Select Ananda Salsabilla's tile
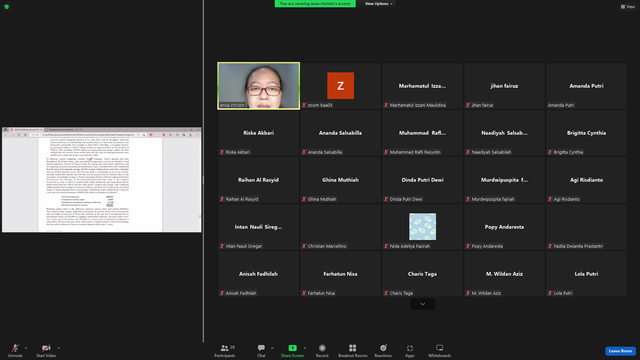640x360 pixels. pyautogui.click(x=340, y=133)
